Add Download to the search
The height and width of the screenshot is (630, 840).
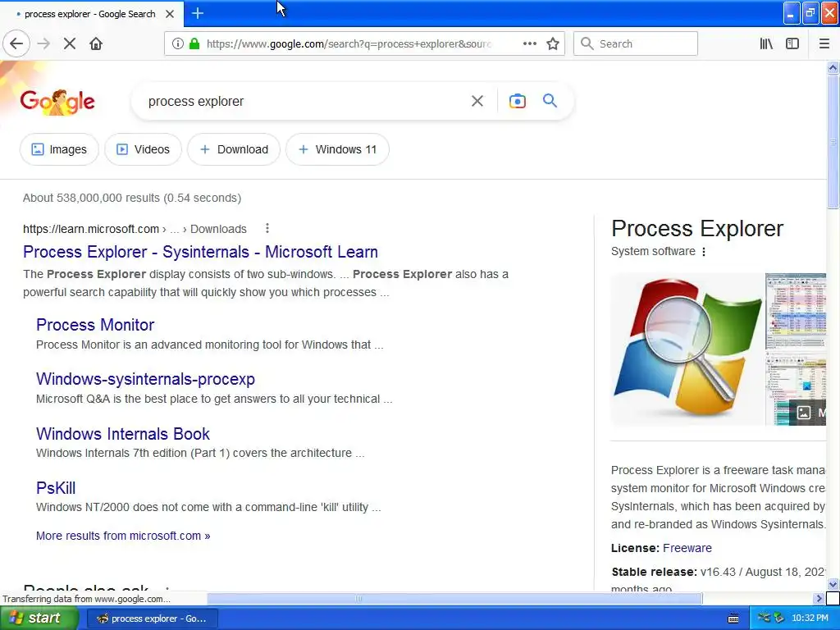click(234, 149)
